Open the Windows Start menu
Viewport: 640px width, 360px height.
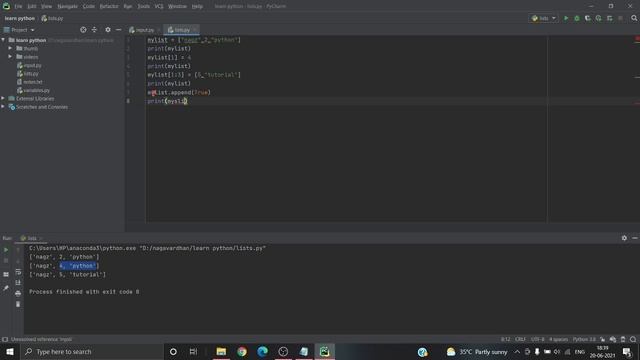coord(10,351)
